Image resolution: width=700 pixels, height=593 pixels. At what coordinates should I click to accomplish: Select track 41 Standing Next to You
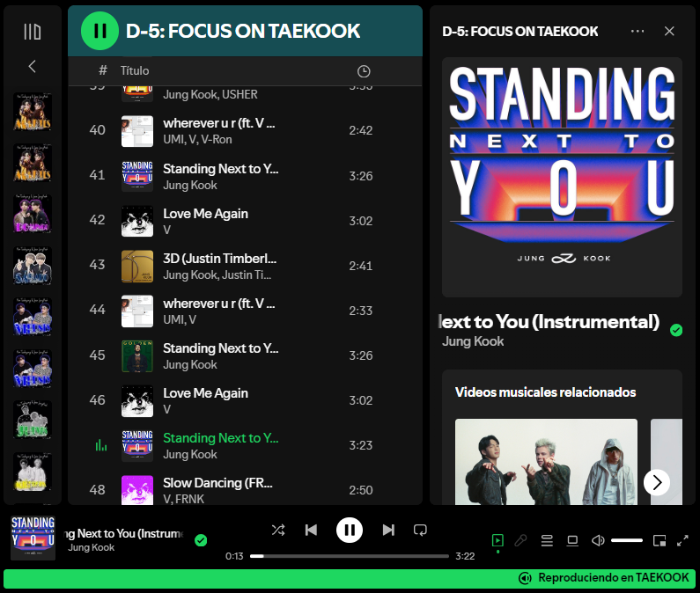coord(245,176)
